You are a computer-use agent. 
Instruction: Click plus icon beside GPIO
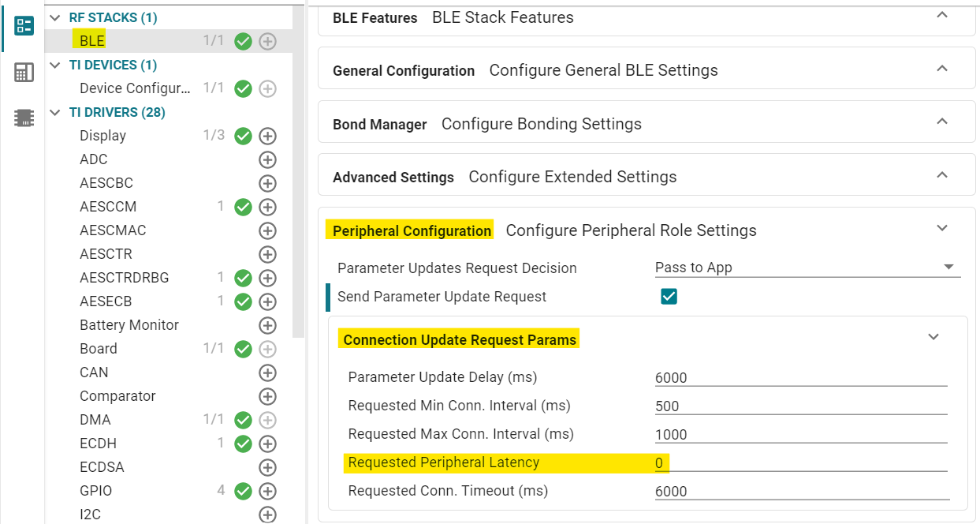tap(268, 491)
